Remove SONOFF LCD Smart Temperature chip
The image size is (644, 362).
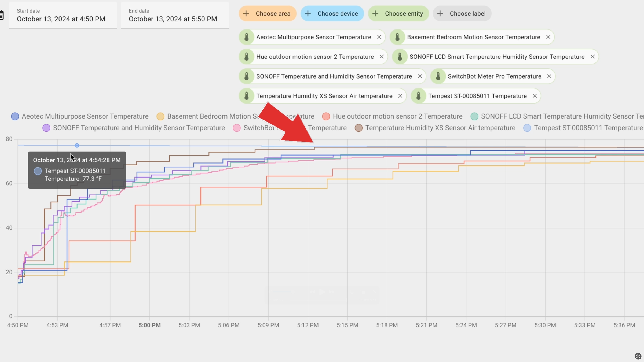592,57
